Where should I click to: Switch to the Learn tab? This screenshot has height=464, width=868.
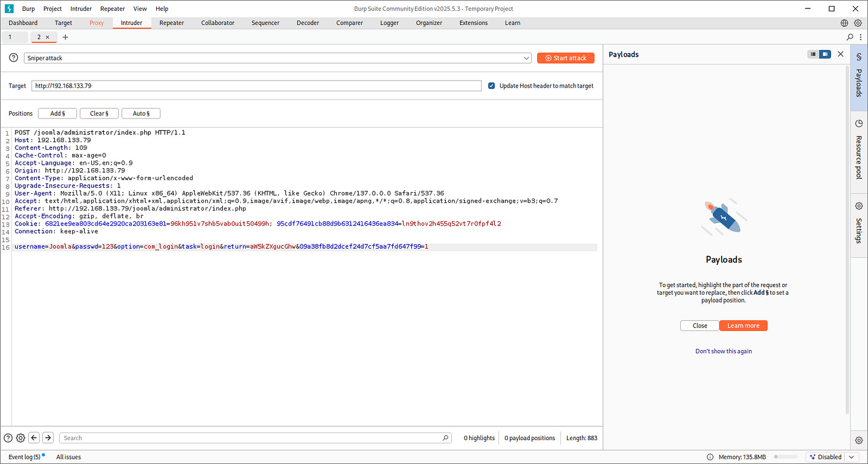click(513, 23)
